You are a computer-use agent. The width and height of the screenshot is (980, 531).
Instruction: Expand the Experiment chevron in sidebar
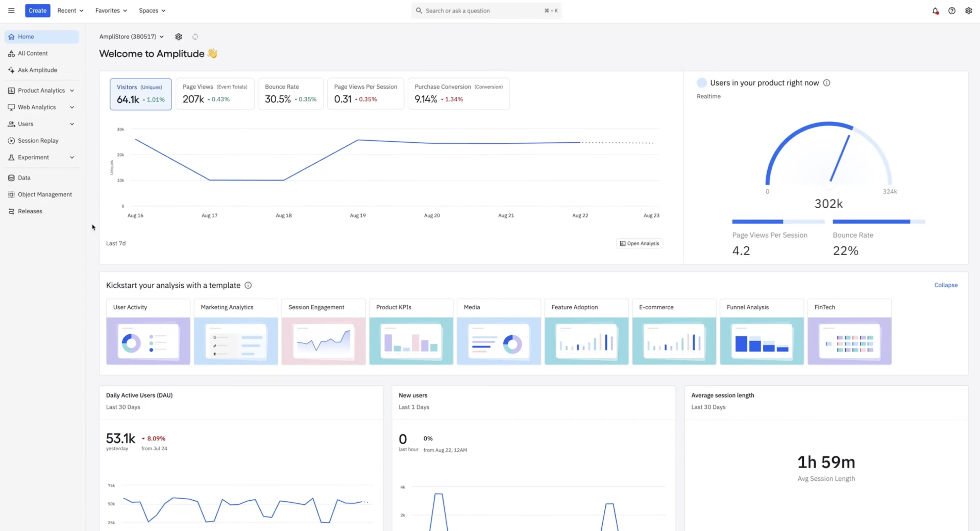tap(72, 158)
